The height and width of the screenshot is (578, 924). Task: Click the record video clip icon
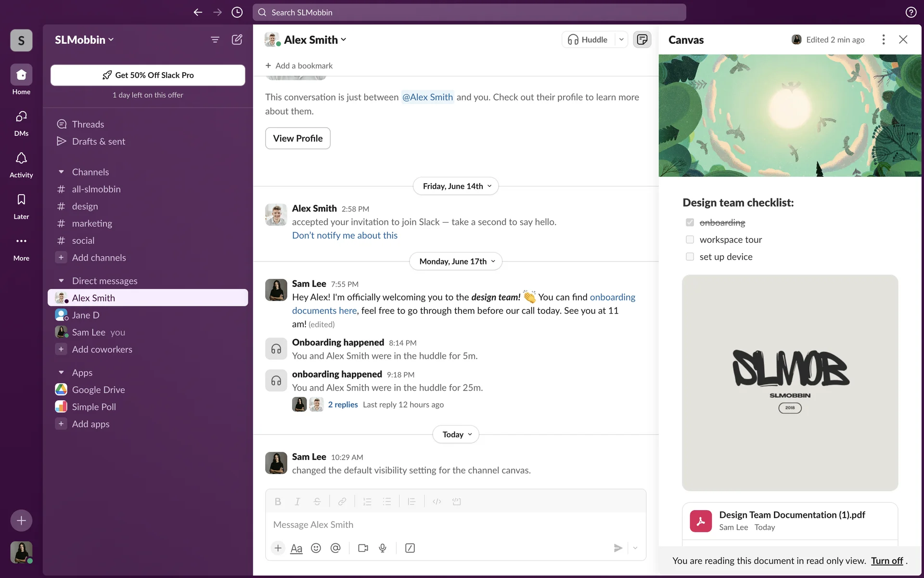point(363,548)
